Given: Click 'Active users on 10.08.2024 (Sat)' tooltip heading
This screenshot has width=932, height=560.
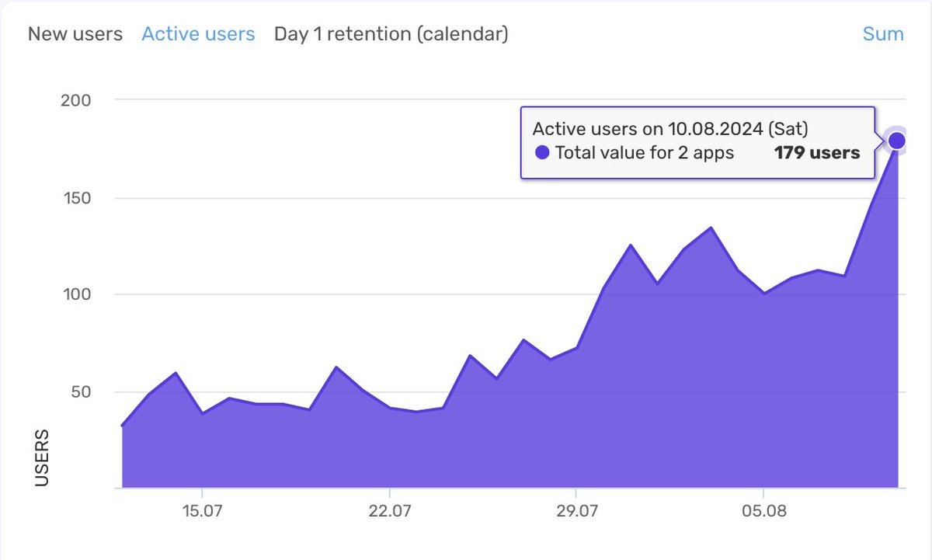Looking at the screenshot, I should click(671, 129).
